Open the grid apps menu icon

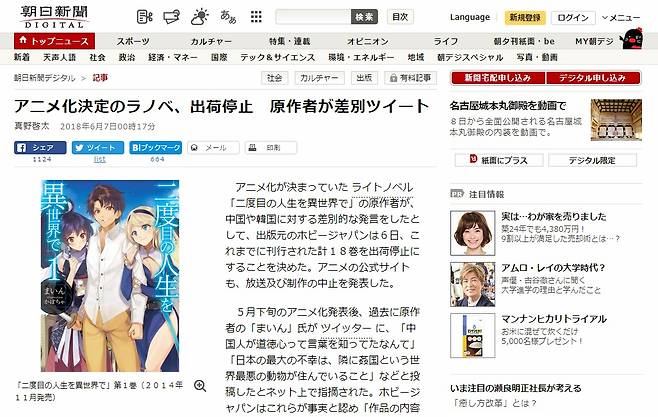click(256, 17)
